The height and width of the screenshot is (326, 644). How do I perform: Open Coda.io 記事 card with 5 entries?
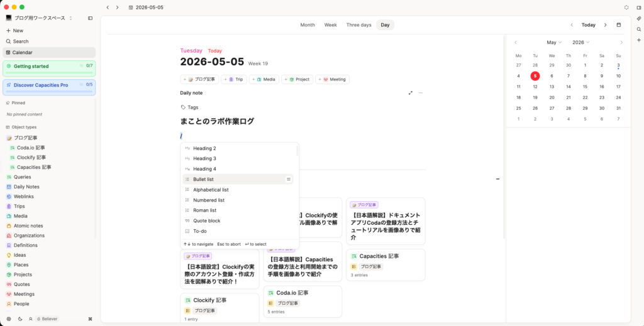point(303,302)
